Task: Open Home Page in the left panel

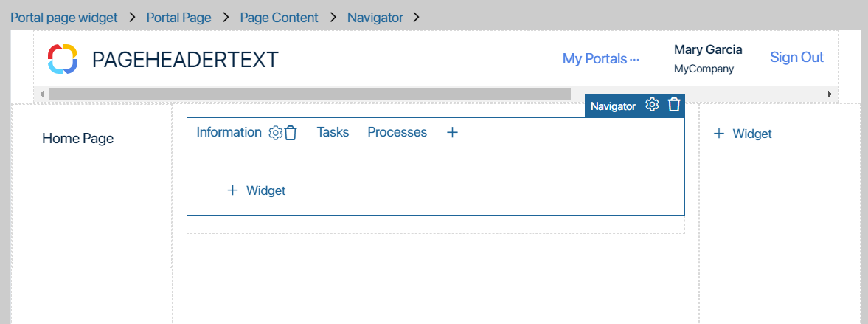Action: [x=78, y=139]
